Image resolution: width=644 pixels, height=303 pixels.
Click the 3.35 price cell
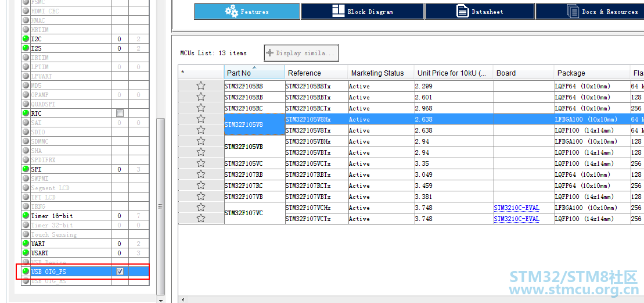tap(454, 163)
